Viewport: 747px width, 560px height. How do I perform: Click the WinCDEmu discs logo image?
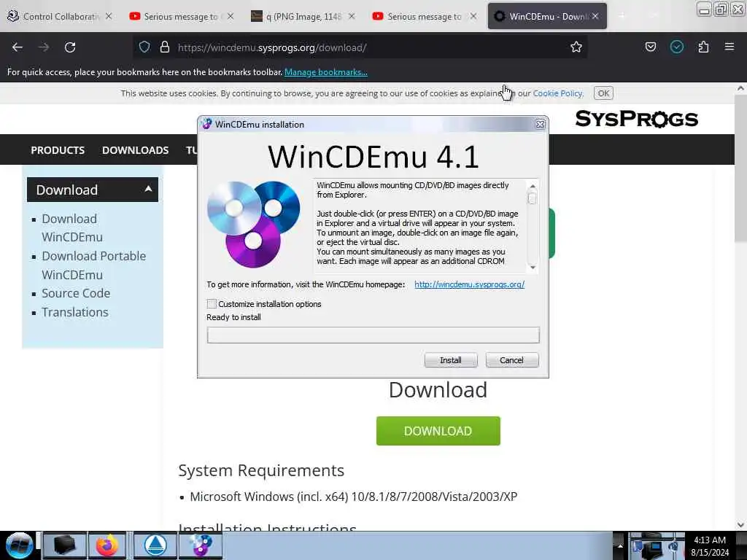coord(253,224)
